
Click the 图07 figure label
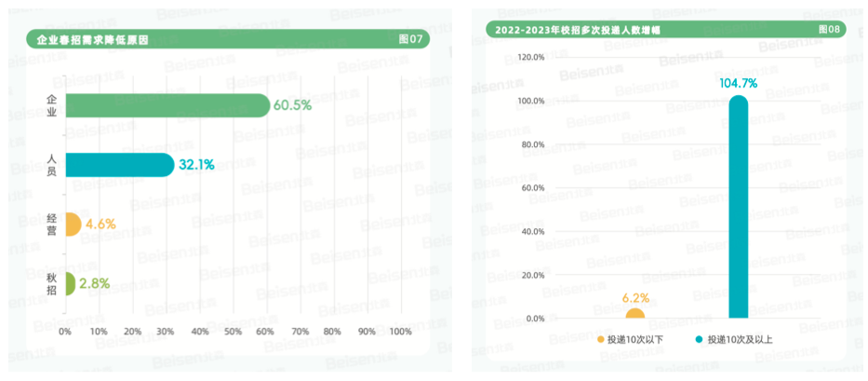(410, 39)
